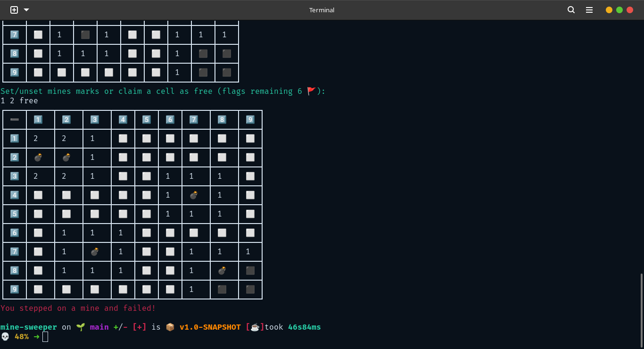This screenshot has height=349, width=644.
Task: Open a new terminal tab
Action: pyautogui.click(x=14, y=9)
